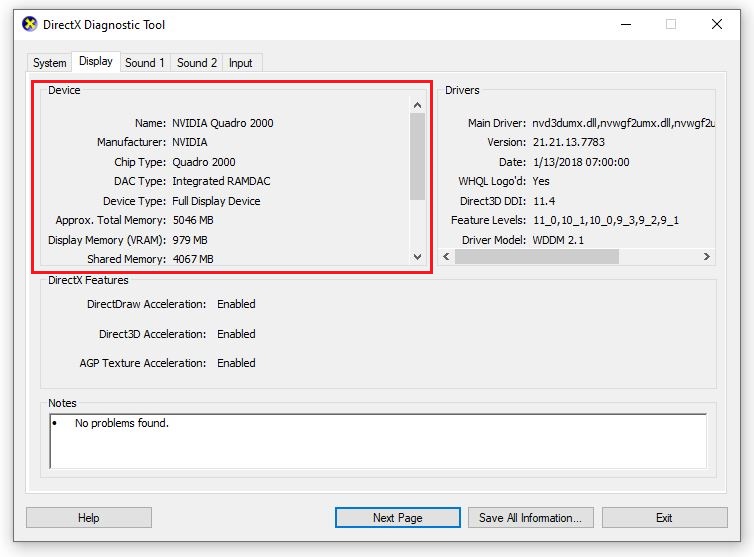The image size is (754, 557).
Task: Click the Drivers horizontal scrollbar thumb
Action: (x=537, y=257)
